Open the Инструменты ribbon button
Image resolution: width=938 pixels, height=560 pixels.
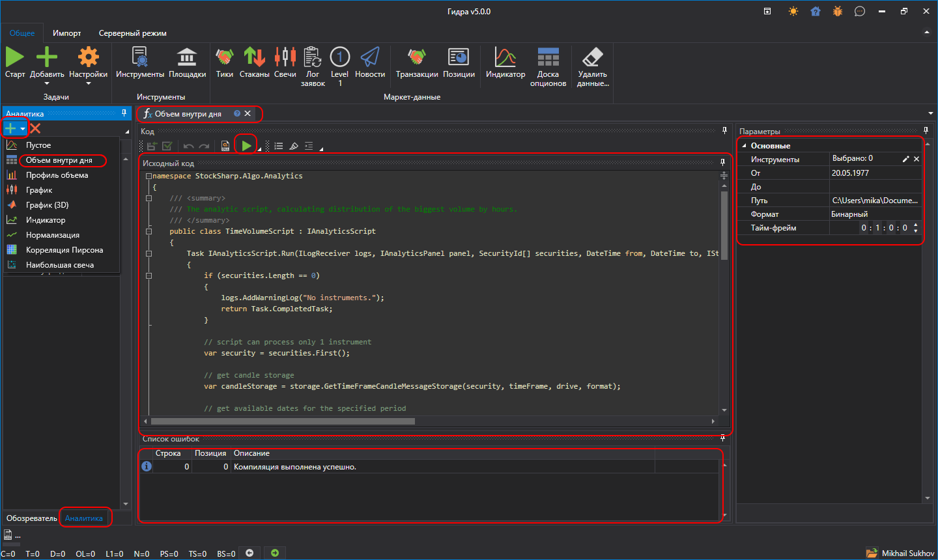click(x=140, y=62)
